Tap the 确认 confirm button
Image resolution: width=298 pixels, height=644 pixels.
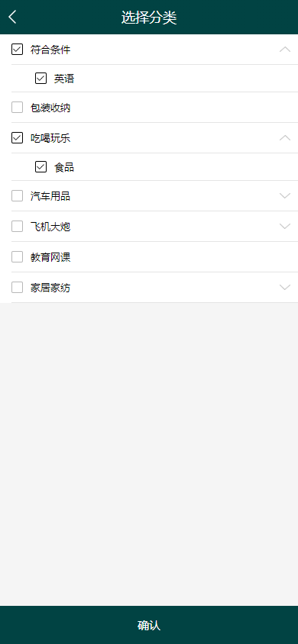[x=149, y=625]
